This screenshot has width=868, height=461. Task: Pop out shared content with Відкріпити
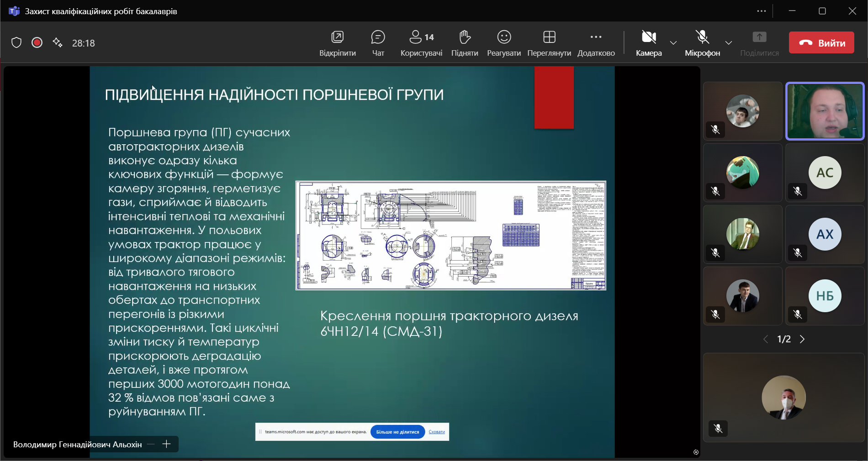point(337,43)
